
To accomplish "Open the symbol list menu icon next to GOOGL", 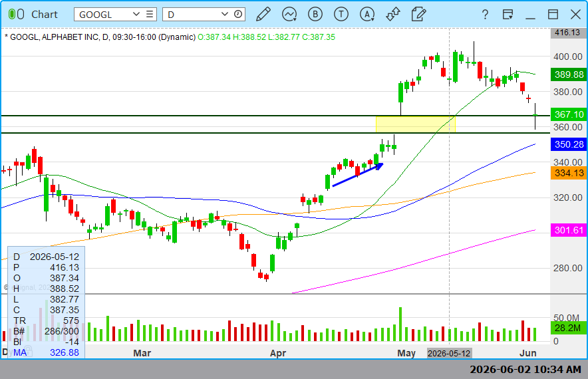I will pyautogui.click(x=150, y=14).
